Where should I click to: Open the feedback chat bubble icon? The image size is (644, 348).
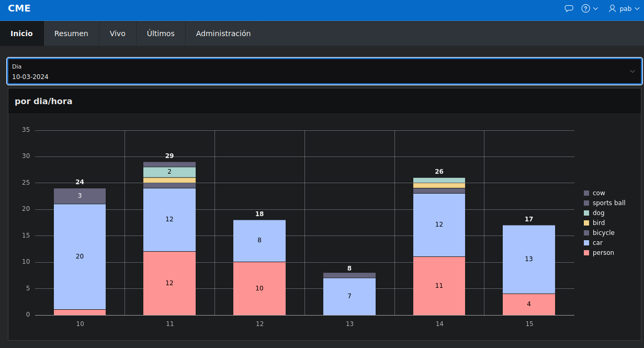click(x=569, y=8)
